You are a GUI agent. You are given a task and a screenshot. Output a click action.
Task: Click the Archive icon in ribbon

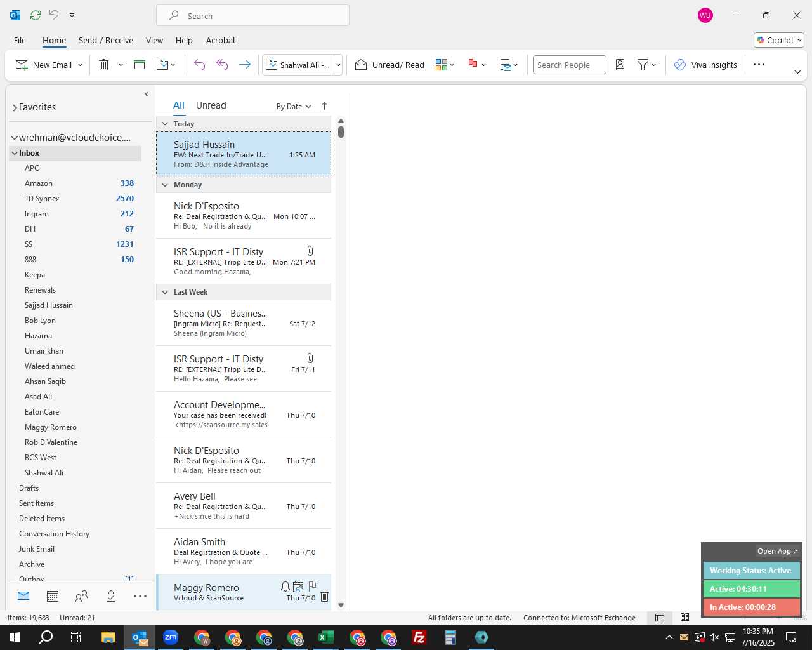point(140,65)
